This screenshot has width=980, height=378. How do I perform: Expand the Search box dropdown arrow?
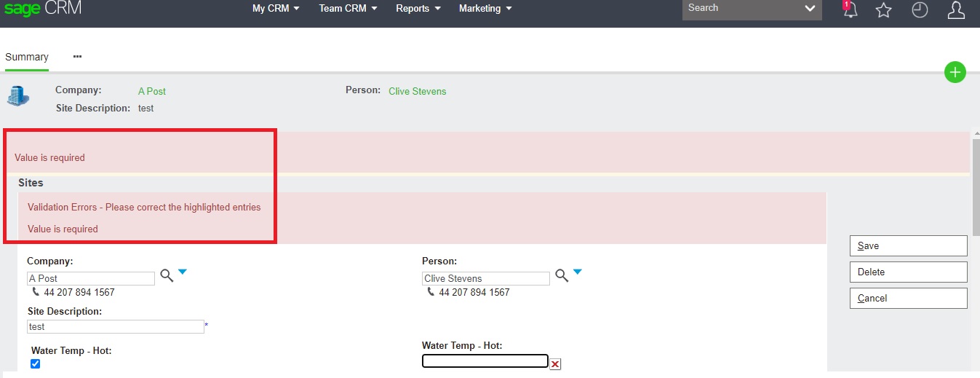tap(810, 9)
